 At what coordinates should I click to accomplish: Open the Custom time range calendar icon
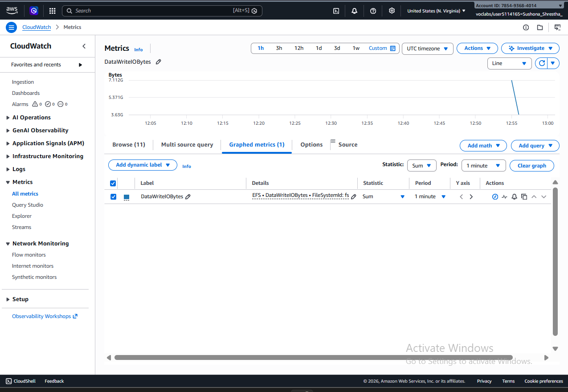393,48
